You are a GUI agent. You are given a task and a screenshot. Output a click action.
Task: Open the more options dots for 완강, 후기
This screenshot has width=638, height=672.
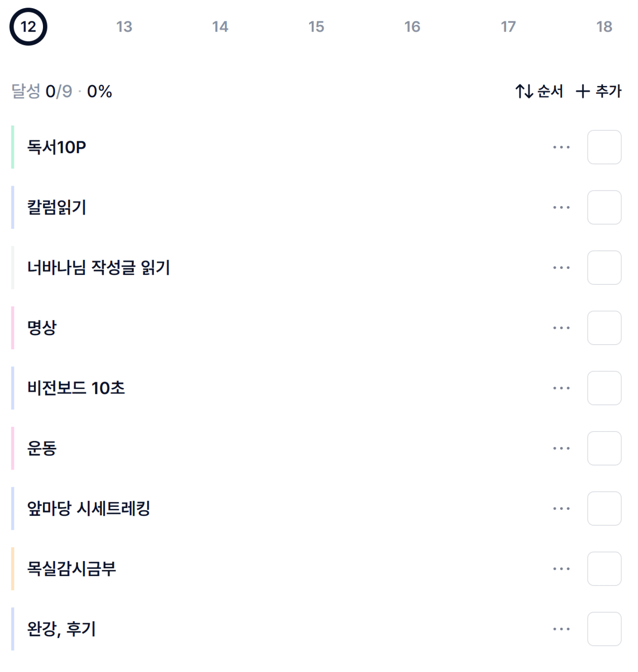561,629
